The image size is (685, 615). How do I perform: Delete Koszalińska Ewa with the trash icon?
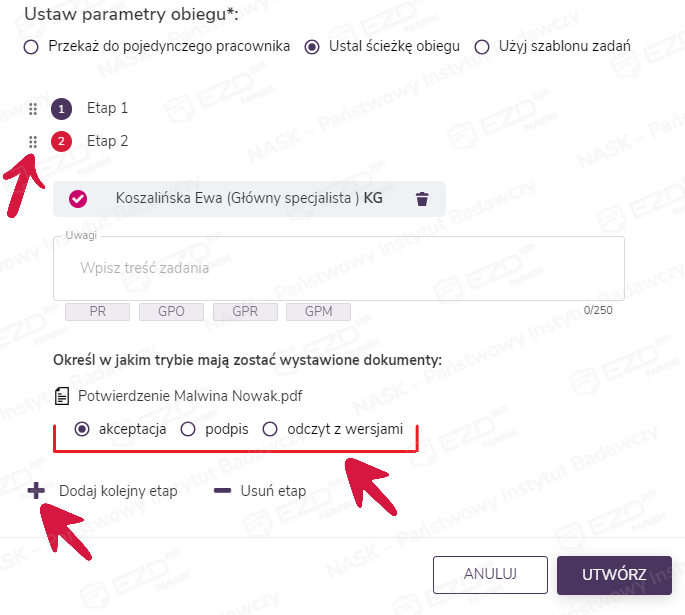[422, 199]
